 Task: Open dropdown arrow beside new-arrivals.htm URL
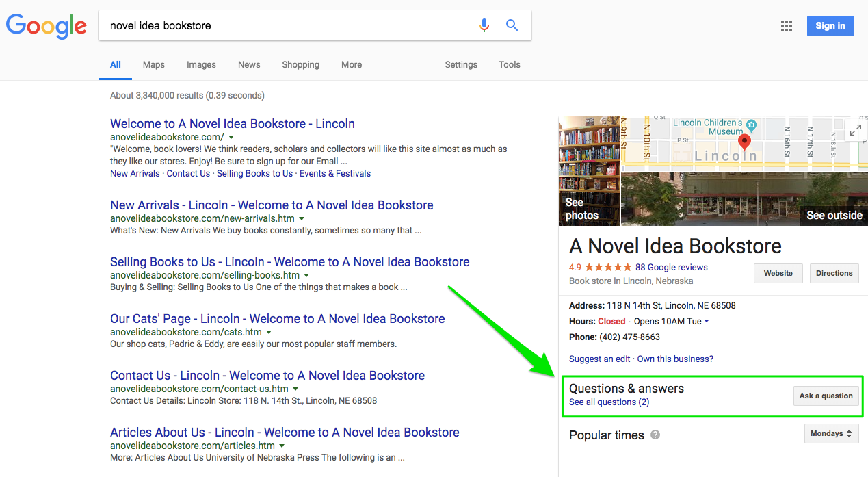click(302, 218)
